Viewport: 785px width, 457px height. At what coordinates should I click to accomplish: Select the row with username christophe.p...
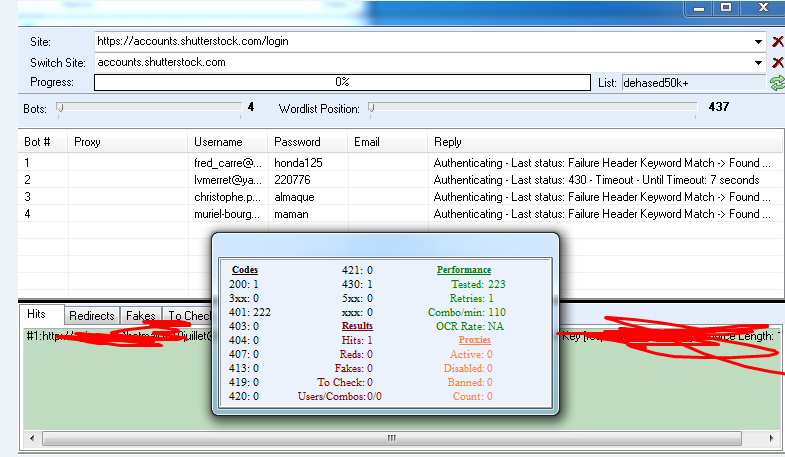(401, 197)
